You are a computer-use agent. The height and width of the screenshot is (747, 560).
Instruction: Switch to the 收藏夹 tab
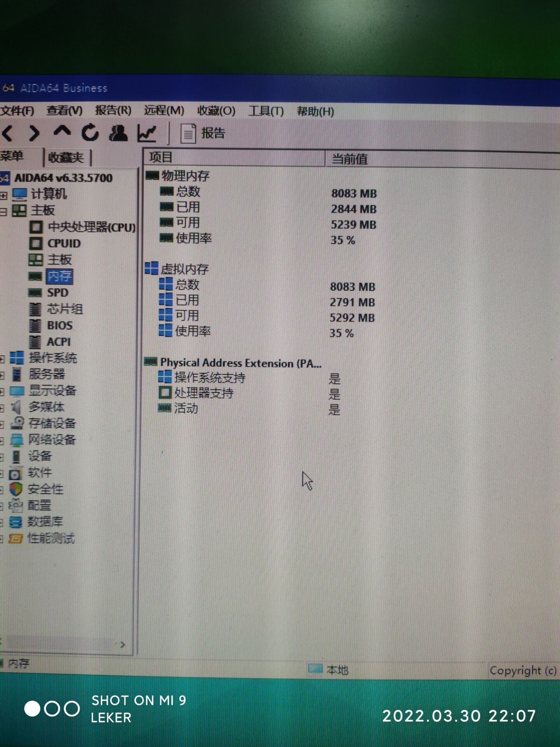pos(66,158)
